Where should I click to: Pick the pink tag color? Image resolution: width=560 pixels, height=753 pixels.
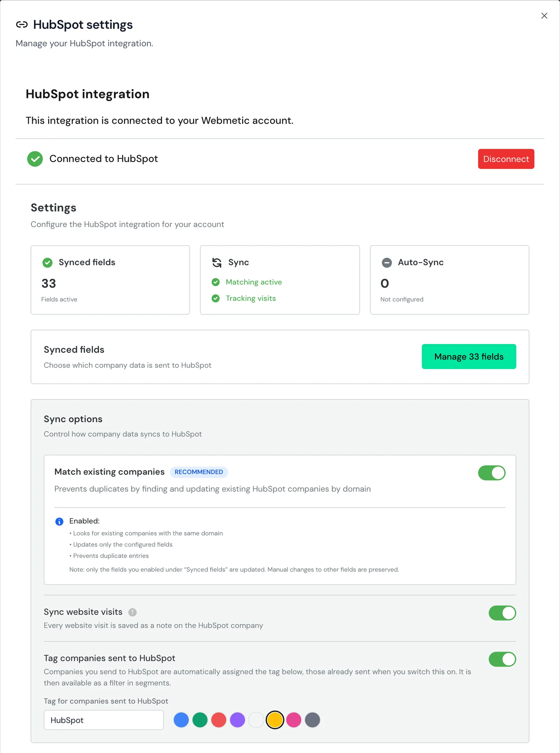coord(294,720)
